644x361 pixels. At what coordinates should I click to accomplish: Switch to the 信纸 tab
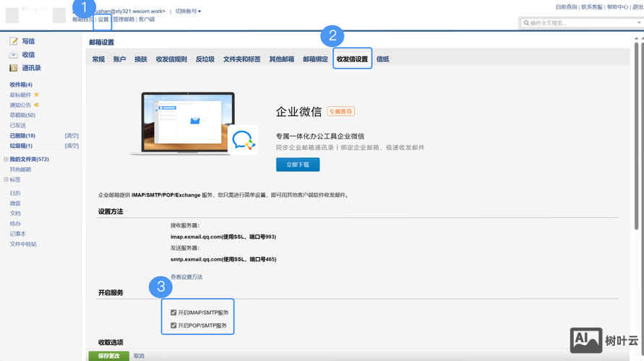click(383, 59)
